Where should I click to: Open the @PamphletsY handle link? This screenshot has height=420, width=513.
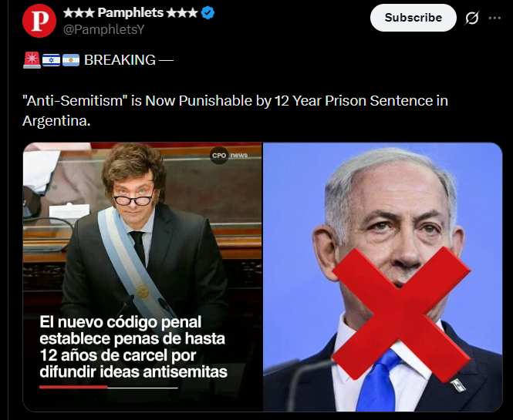[103, 29]
